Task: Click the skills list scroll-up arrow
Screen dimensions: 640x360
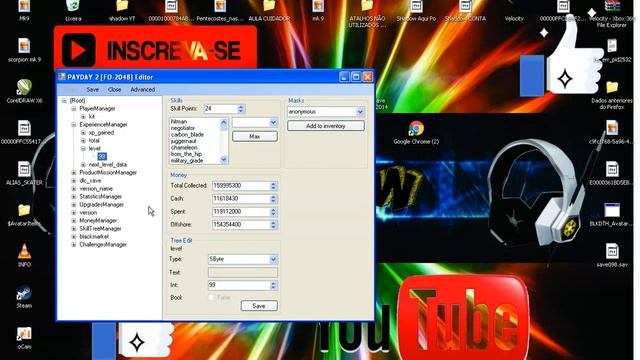Action: 224,122
